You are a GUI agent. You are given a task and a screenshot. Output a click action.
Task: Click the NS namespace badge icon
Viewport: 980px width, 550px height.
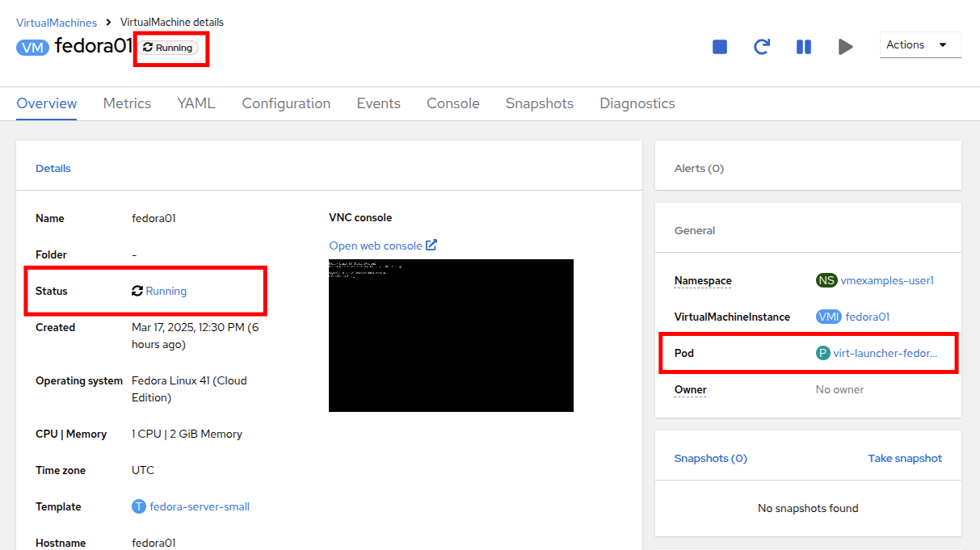(x=826, y=280)
